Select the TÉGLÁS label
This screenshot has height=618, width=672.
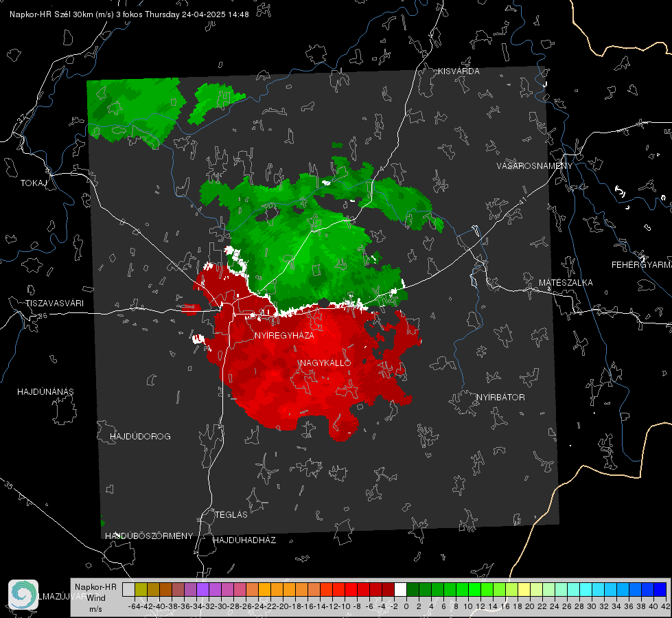[231, 515]
